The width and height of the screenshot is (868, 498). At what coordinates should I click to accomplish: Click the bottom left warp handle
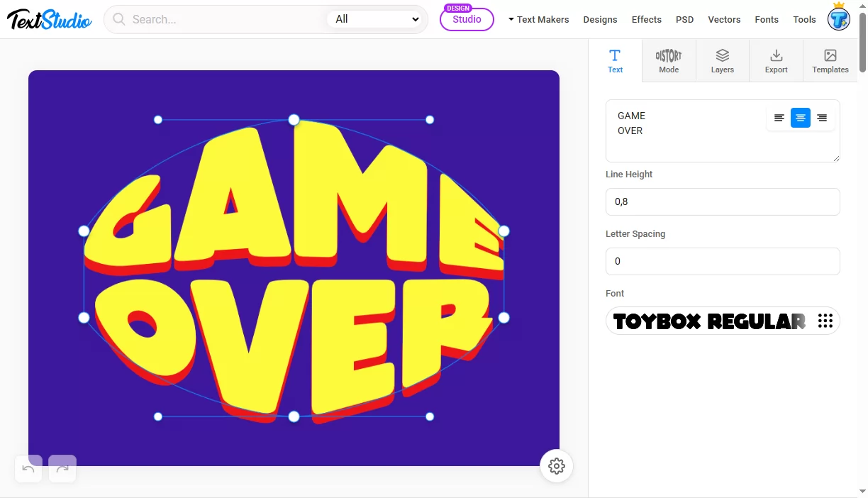click(x=158, y=416)
